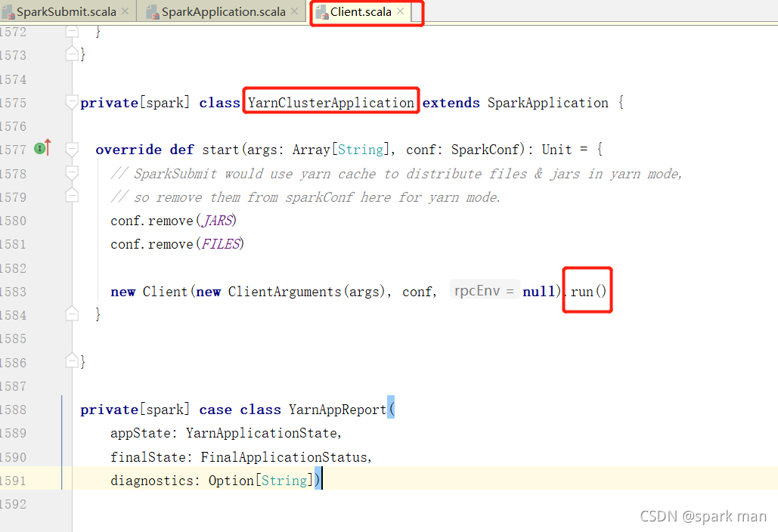The width and height of the screenshot is (778, 532).
Task: Click the fold end marker on line 1572
Action: 72,31
